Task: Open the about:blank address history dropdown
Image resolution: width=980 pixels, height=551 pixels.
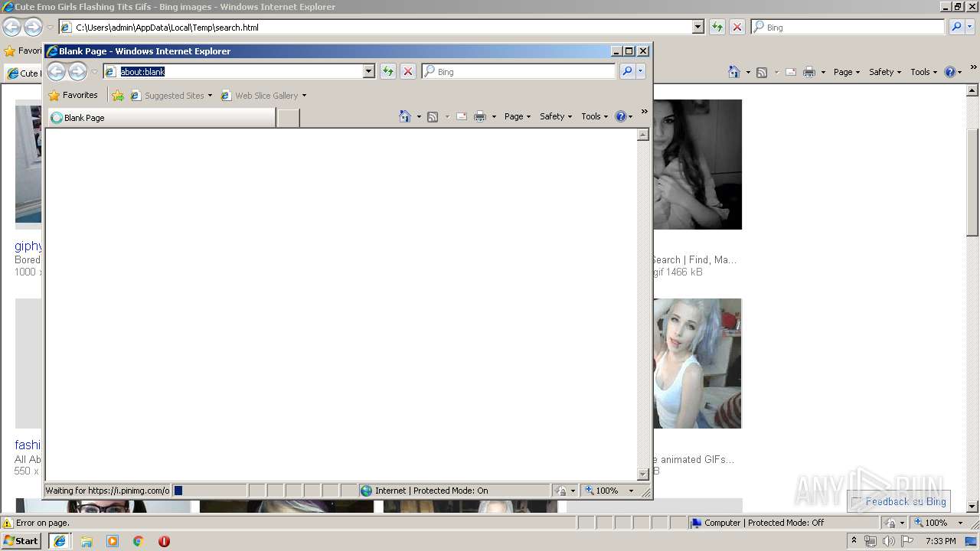Action: [x=368, y=71]
